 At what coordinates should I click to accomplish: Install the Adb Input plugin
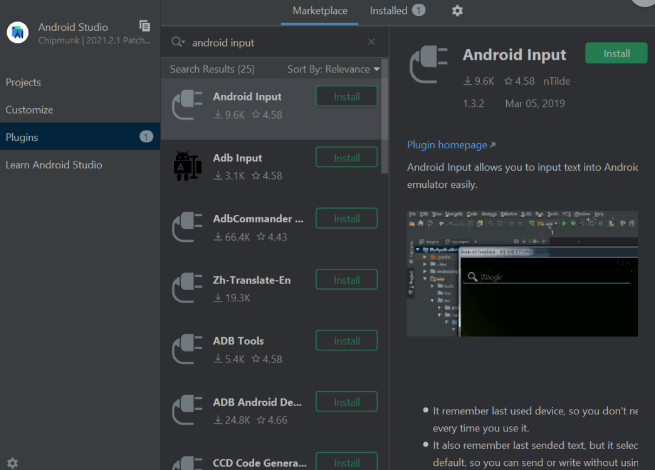pos(347,158)
